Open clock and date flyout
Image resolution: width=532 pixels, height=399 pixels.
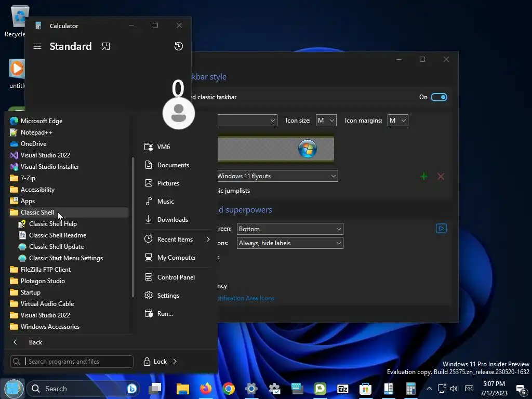(494, 389)
